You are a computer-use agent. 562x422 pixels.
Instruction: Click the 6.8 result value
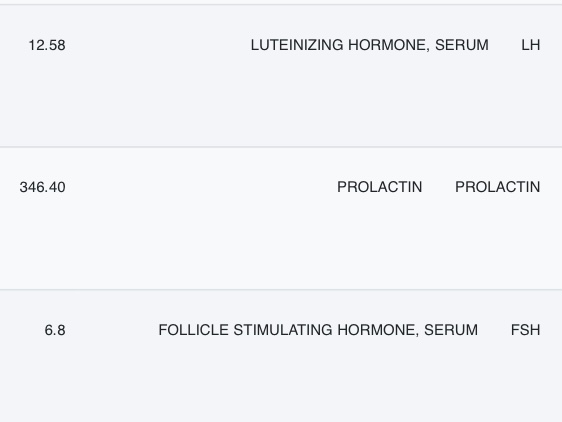(55, 330)
